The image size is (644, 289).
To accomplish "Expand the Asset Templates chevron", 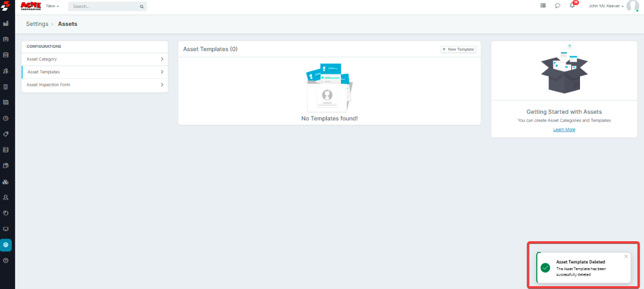I will pos(162,72).
